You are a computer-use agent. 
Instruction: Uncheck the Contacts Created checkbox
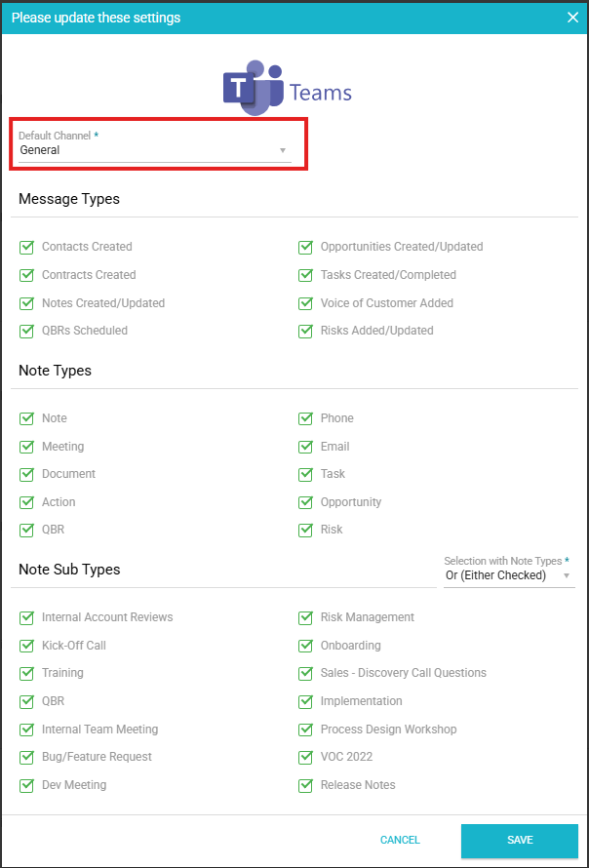pos(27,248)
